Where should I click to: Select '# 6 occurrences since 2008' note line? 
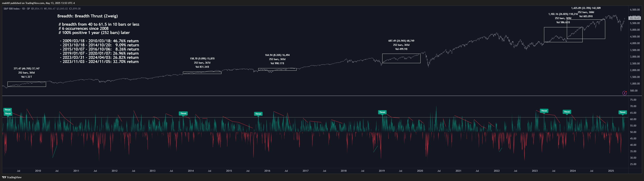click(x=84, y=28)
